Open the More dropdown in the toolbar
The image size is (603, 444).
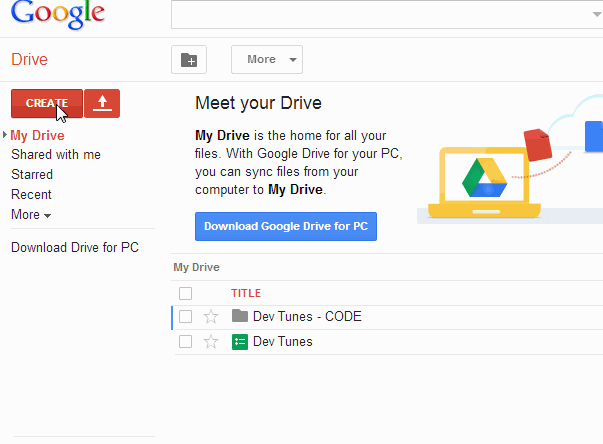267,60
